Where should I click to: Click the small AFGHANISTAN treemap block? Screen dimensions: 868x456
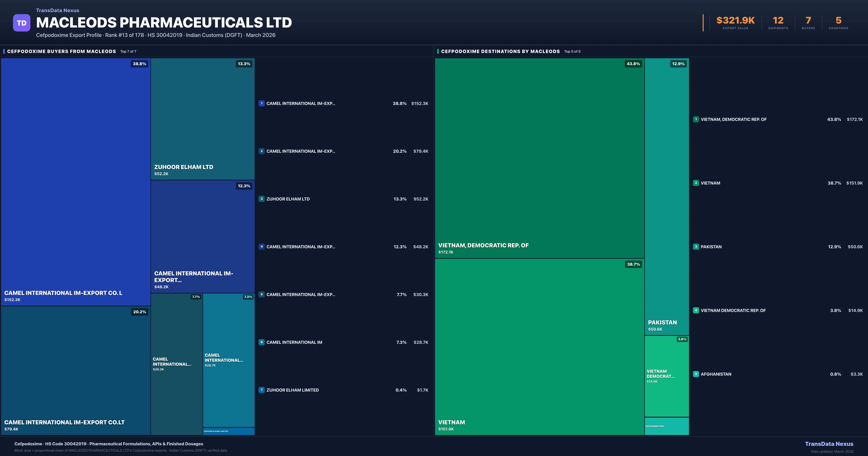[x=667, y=426]
